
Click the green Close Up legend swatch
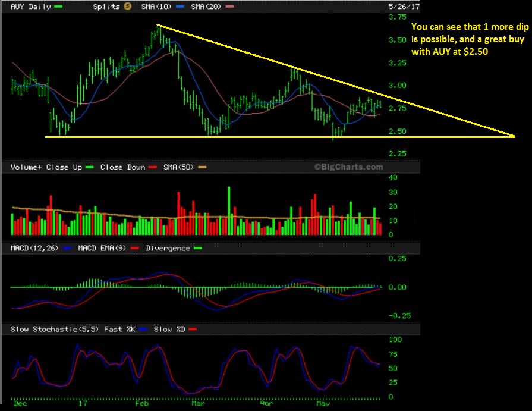point(90,167)
